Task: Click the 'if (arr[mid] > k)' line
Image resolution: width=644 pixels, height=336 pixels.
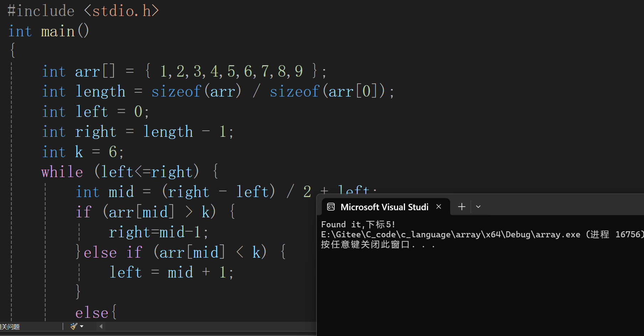Action: 155,212
